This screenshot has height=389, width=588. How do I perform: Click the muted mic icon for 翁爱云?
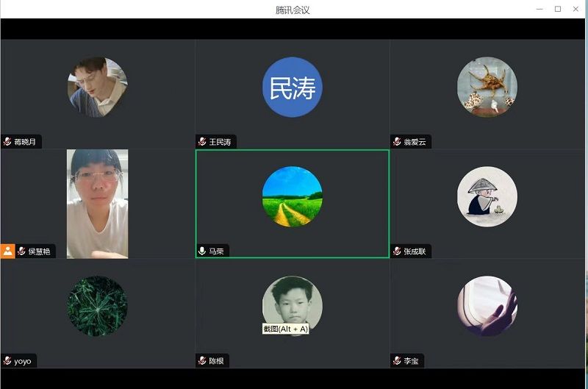click(397, 141)
